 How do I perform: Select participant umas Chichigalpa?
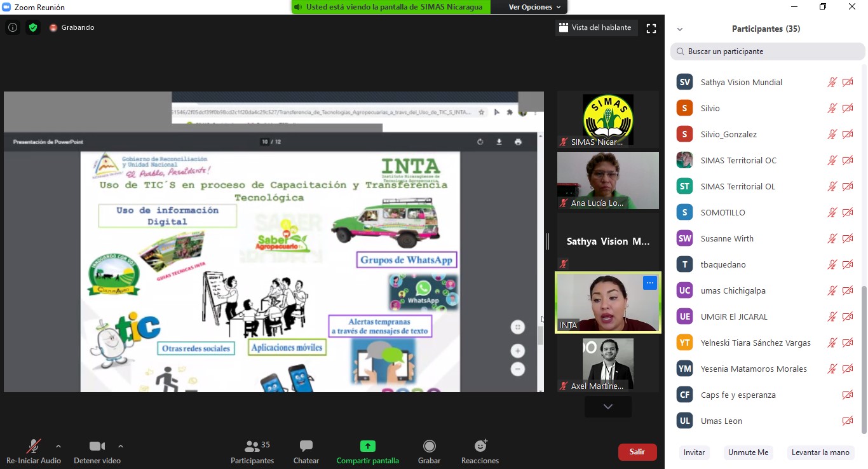pyautogui.click(x=766, y=290)
